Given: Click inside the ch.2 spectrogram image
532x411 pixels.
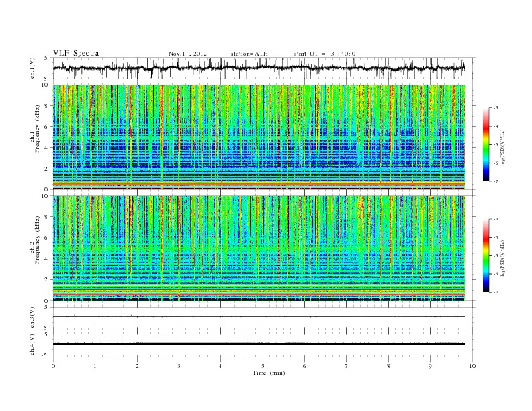Looking at the screenshot, I should tap(259, 248).
